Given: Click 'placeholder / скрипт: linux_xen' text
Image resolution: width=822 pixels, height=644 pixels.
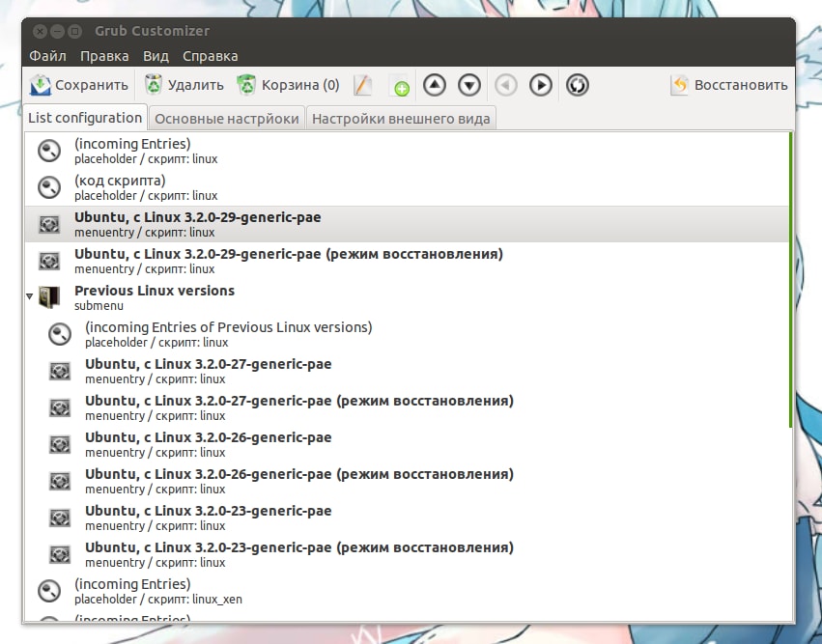Looking at the screenshot, I should click(158, 599).
